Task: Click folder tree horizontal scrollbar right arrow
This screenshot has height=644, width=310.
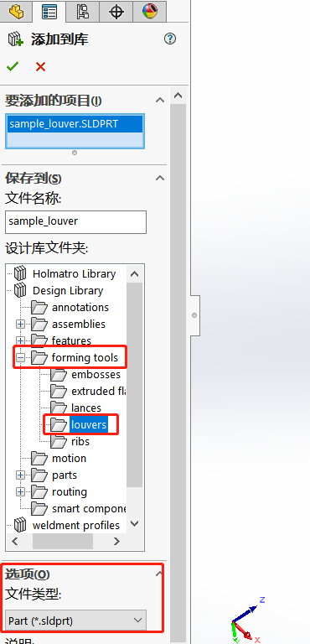Action: coord(116,542)
